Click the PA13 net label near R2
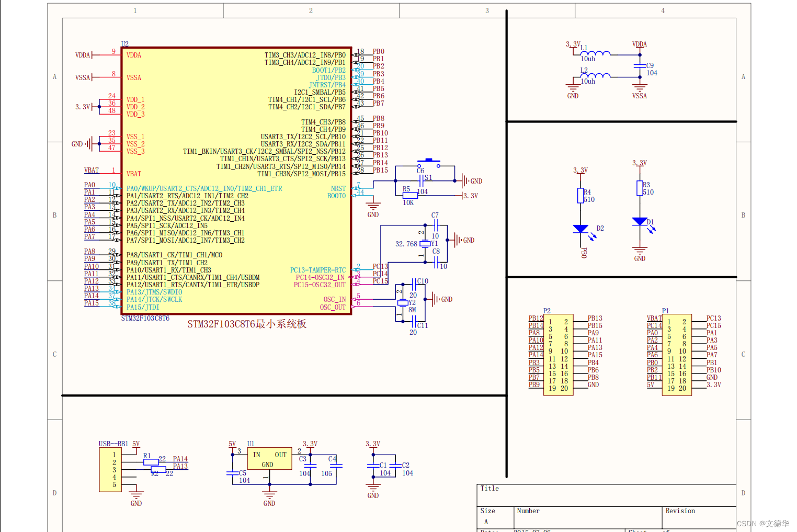This screenshot has width=797, height=532. tap(180, 466)
